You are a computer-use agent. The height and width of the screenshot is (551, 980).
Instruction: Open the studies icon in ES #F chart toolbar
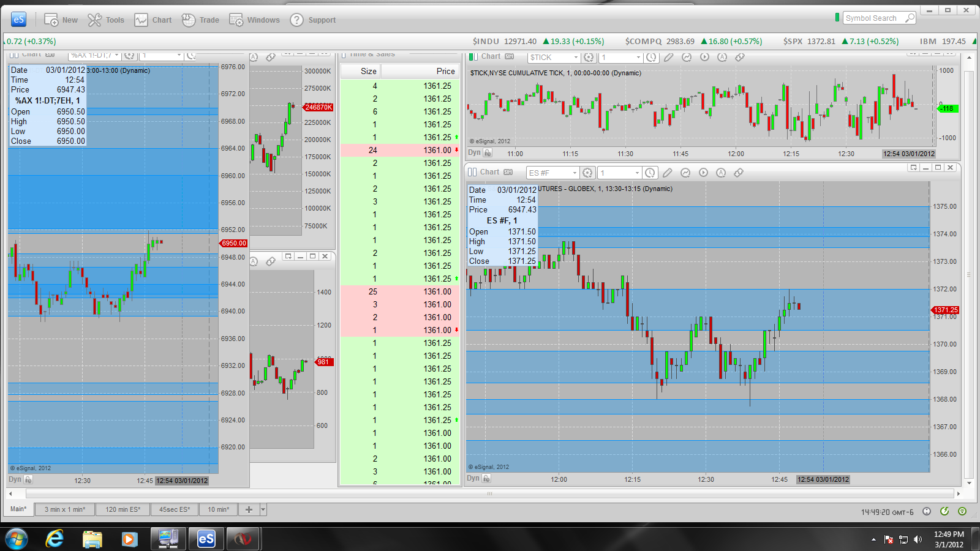[x=685, y=173]
